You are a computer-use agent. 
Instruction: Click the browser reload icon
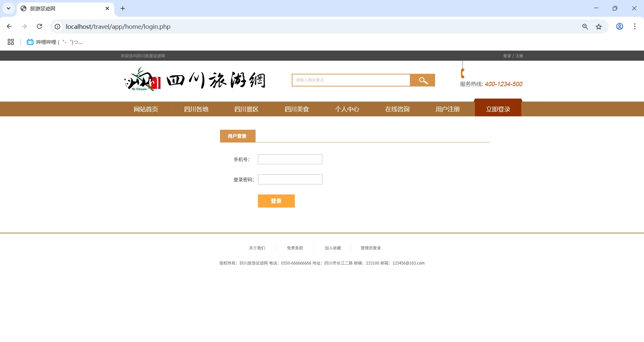40,26
